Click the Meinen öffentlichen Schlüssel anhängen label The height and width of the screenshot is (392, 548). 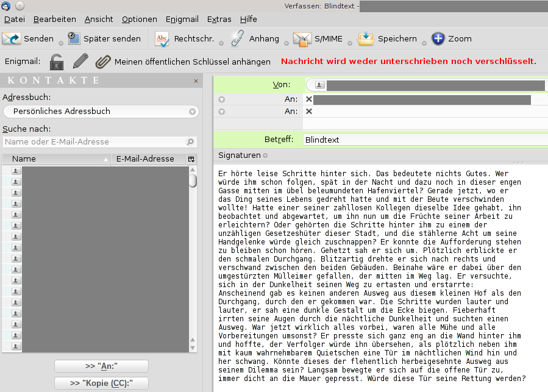point(192,62)
